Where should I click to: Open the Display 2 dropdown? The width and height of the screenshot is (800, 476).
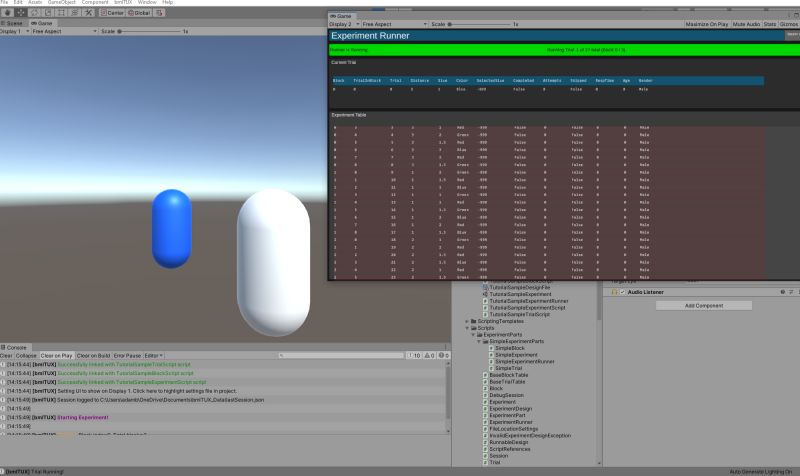click(x=344, y=24)
